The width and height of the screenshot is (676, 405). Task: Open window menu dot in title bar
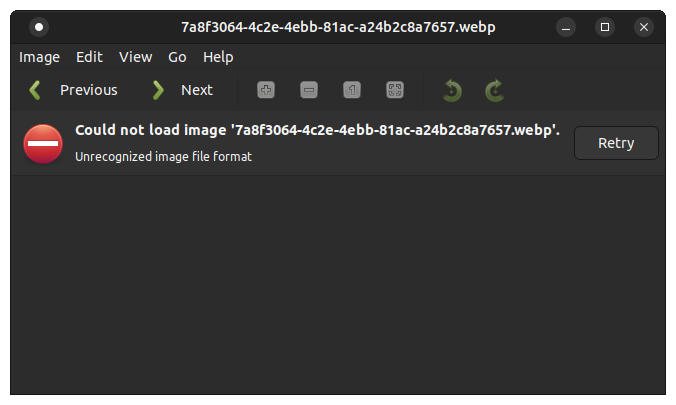39,27
